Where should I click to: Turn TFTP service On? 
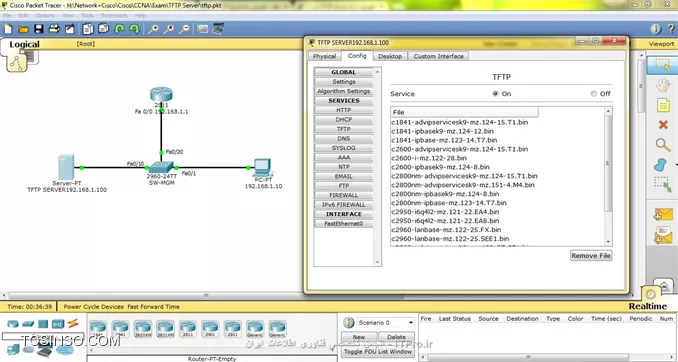click(x=496, y=93)
